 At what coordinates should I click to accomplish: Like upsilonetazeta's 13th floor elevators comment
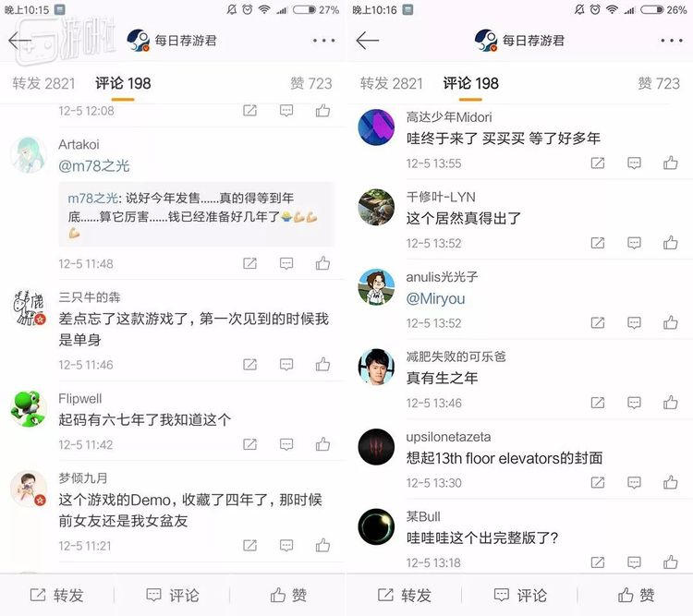(670, 482)
